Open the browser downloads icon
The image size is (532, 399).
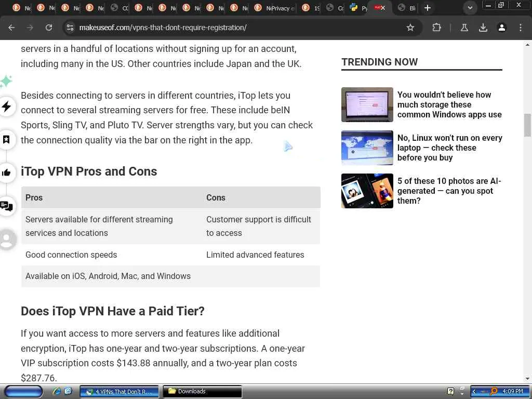[x=483, y=28]
